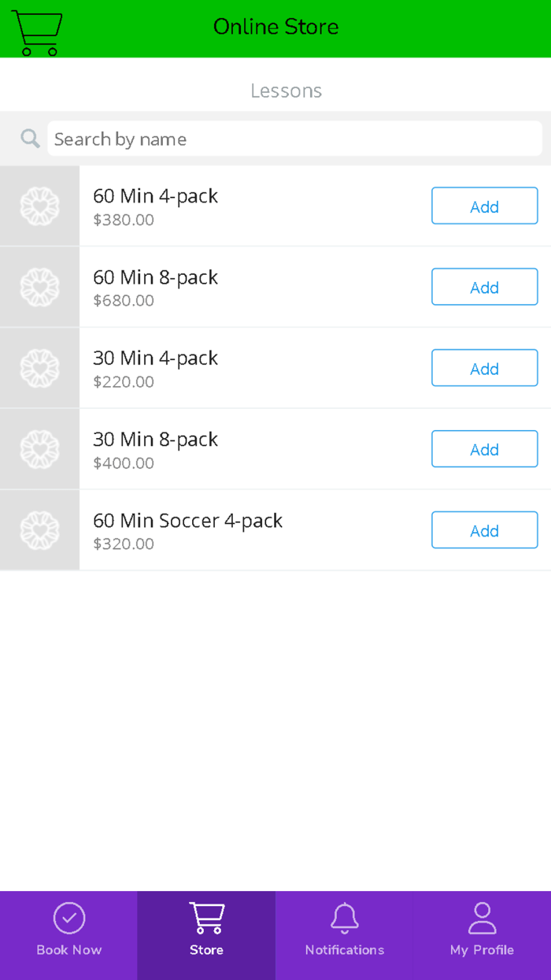Add the 60 Min Soccer 4-pack to cart

click(x=485, y=531)
